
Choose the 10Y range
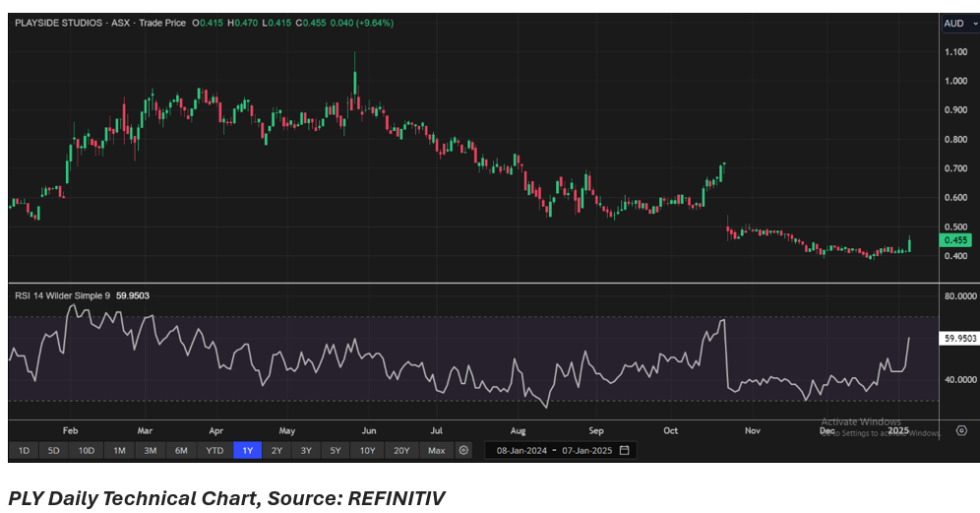point(368,450)
